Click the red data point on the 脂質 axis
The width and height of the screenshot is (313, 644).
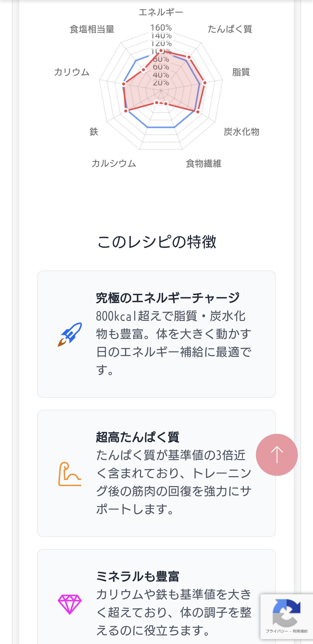click(204, 83)
